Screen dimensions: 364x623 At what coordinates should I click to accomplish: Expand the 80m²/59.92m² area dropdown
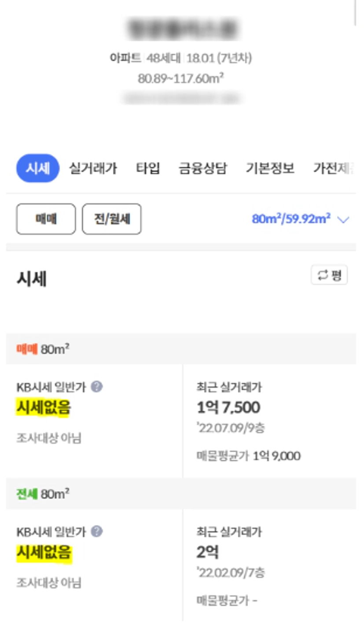pyautogui.click(x=300, y=219)
